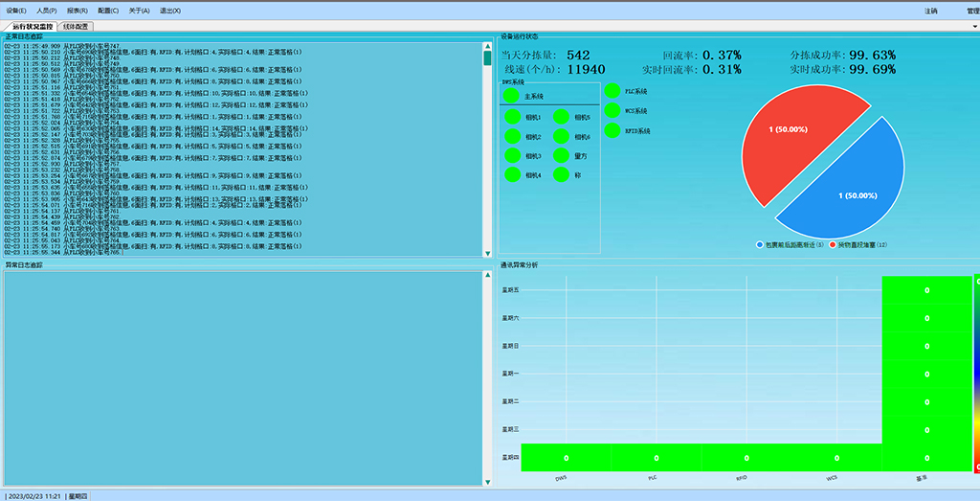Click the 注销 logout button
This screenshot has height=501, width=980.
tap(930, 11)
